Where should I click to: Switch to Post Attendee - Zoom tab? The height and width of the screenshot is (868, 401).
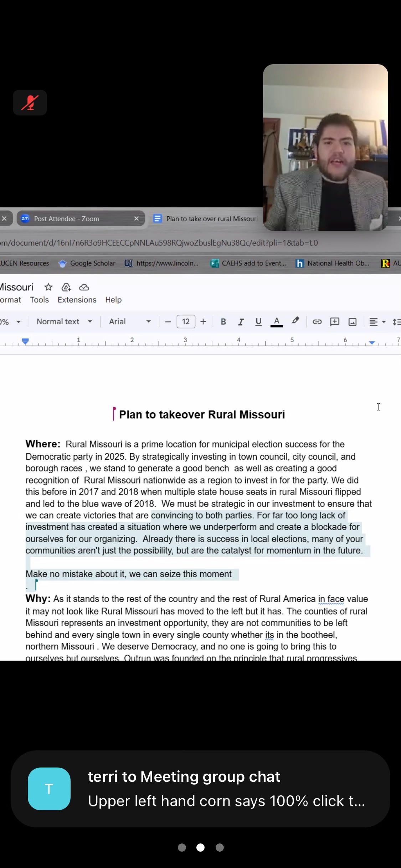pyautogui.click(x=81, y=218)
